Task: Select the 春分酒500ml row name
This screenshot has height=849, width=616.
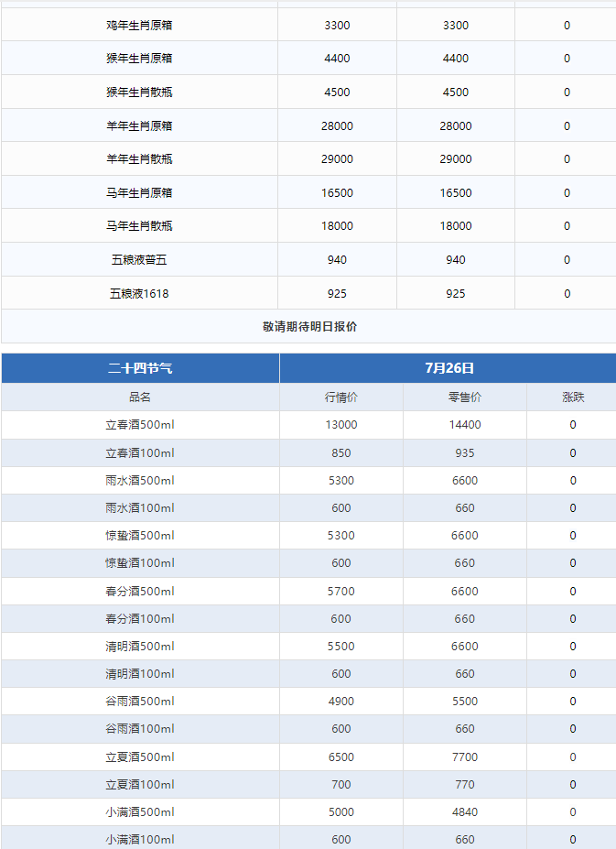Action: pyautogui.click(x=140, y=592)
